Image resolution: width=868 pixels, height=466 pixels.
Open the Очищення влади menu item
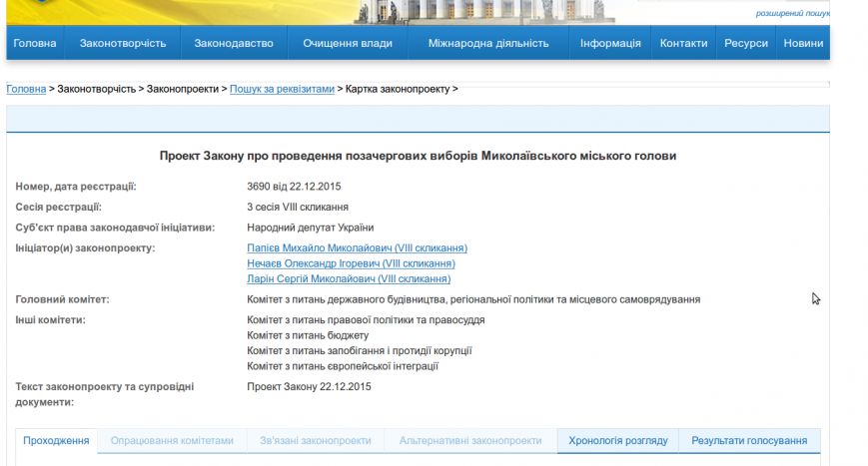click(348, 43)
